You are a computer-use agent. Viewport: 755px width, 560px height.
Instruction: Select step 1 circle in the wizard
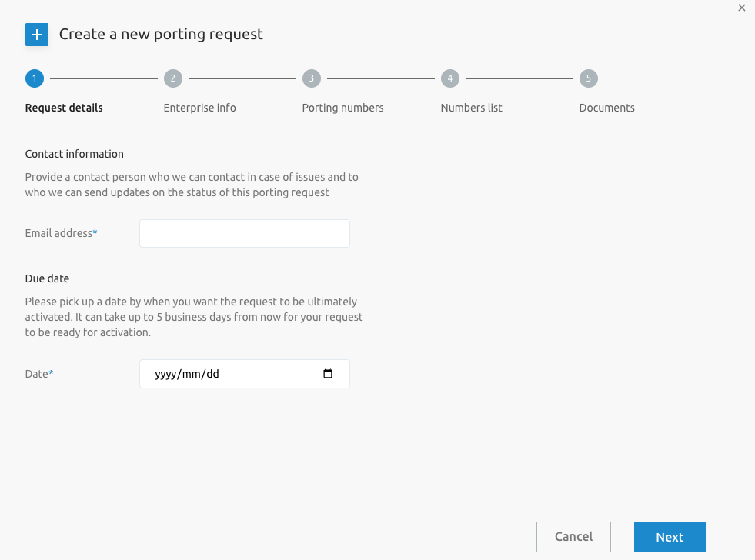point(35,78)
